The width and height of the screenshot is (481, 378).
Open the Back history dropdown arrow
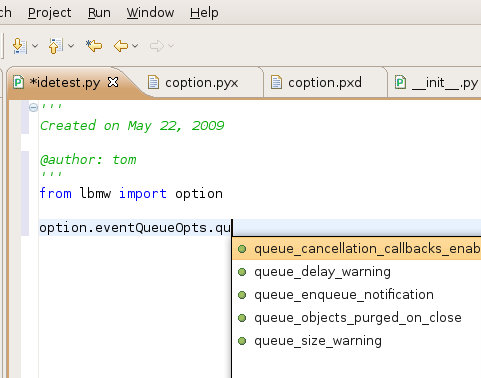(x=135, y=46)
